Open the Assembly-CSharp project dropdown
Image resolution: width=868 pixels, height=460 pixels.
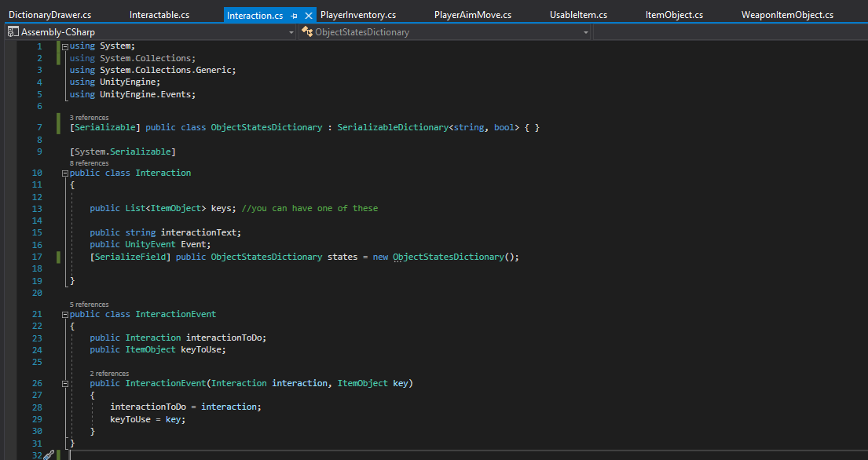pos(291,32)
